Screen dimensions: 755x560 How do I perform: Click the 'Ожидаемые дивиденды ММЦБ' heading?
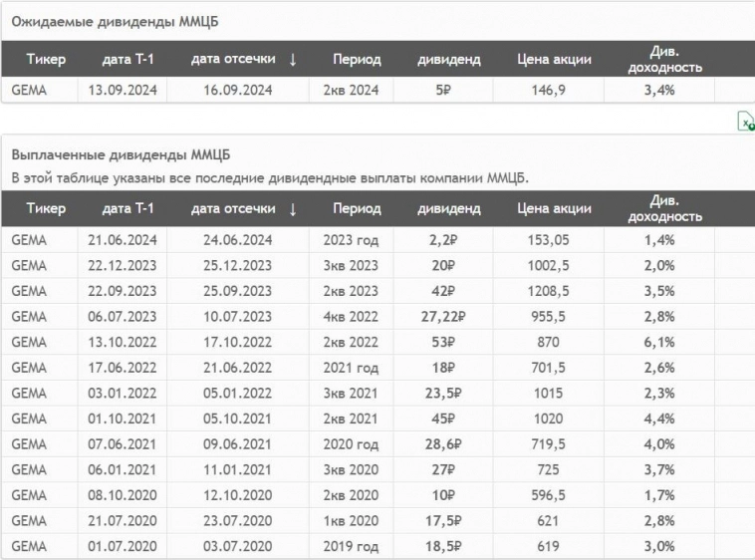115,22
